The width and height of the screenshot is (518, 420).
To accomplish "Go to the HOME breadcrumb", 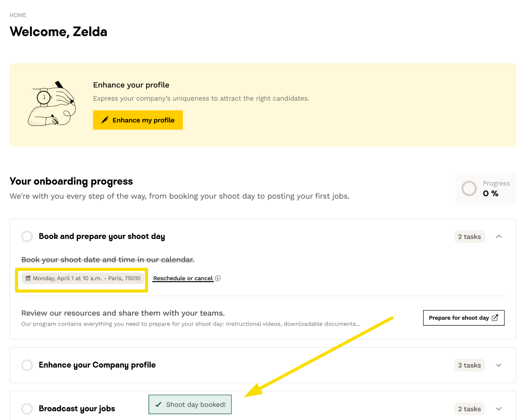I will [18, 15].
